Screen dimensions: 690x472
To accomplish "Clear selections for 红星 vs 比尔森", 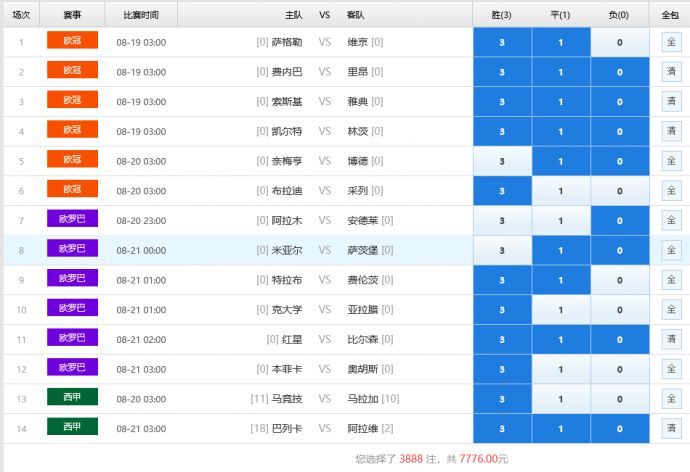I will coord(671,339).
